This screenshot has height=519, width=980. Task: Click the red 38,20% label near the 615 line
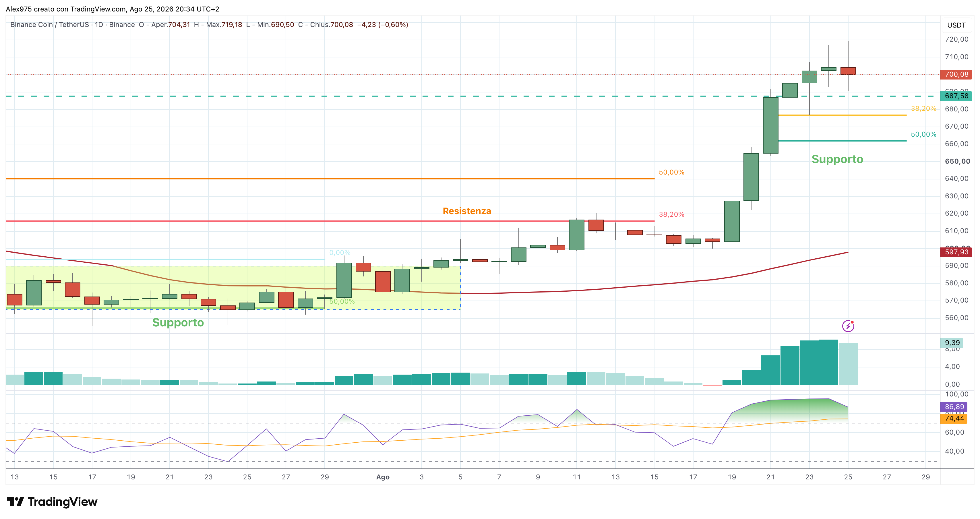click(671, 215)
